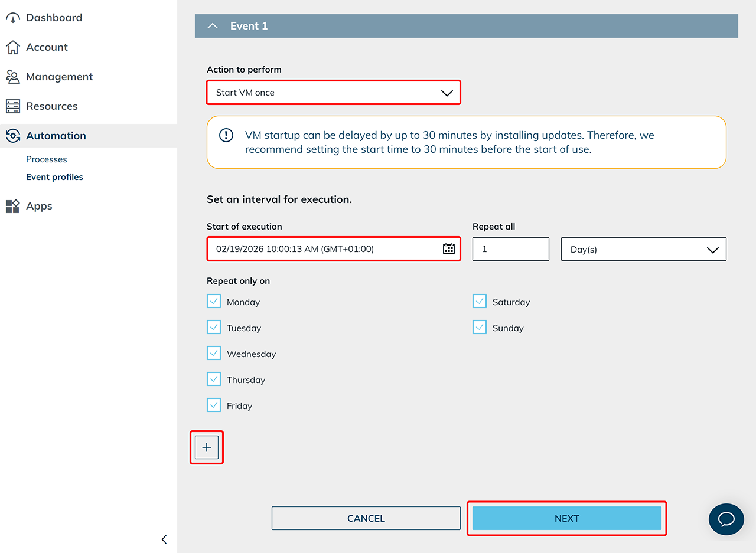The image size is (756, 553).
Task: Disable the Wednesday checkbox
Action: [x=214, y=354]
